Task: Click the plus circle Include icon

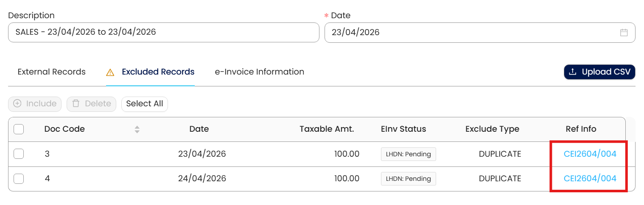Action: pyautogui.click(x=17, y=104)
